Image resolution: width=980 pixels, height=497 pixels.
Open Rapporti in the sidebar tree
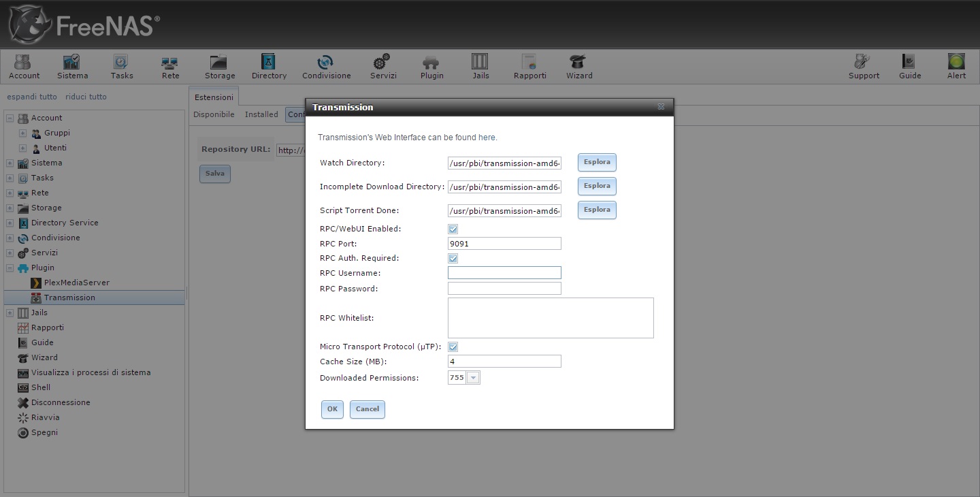click(x=47, y=327)
